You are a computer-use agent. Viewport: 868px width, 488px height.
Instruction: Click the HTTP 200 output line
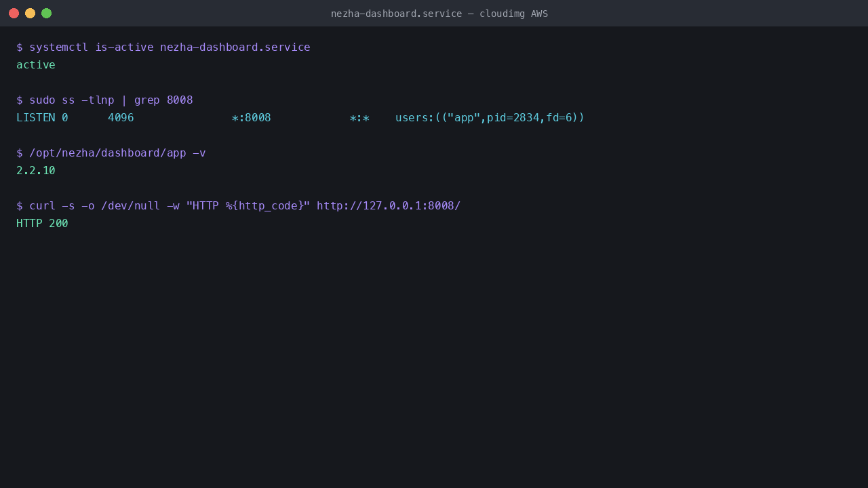coord(42,224)
